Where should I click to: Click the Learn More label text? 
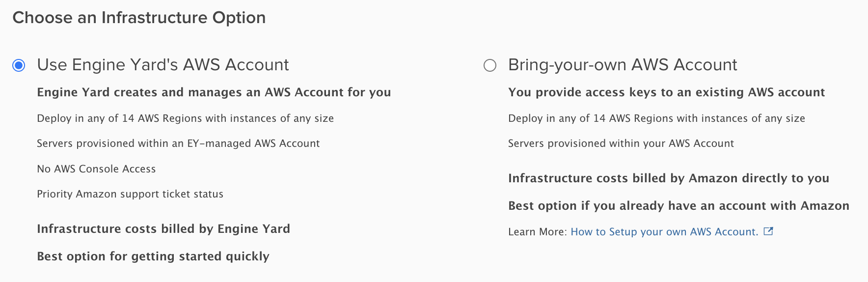(537, 232)
